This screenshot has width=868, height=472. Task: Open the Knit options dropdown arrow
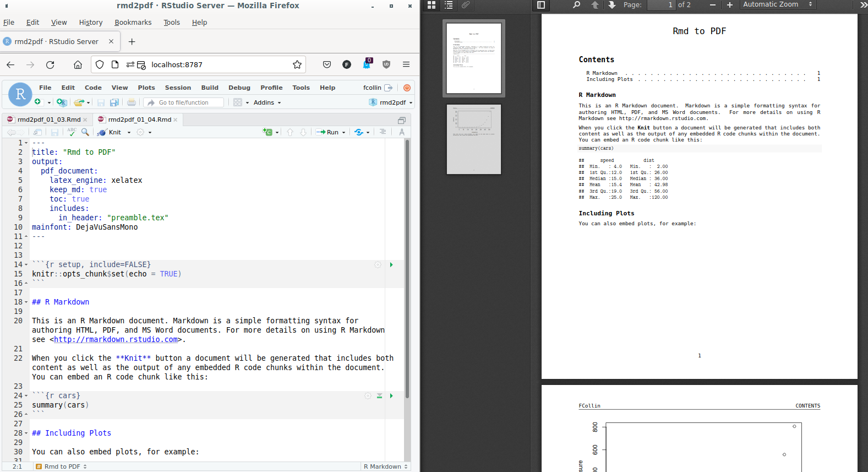coord(129,132)
